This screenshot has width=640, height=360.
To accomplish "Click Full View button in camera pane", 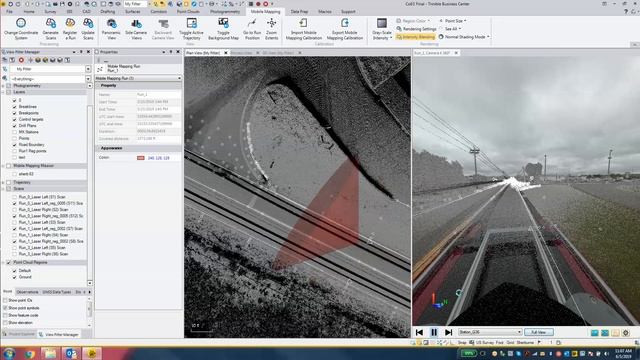I will [x=539, y=332].
